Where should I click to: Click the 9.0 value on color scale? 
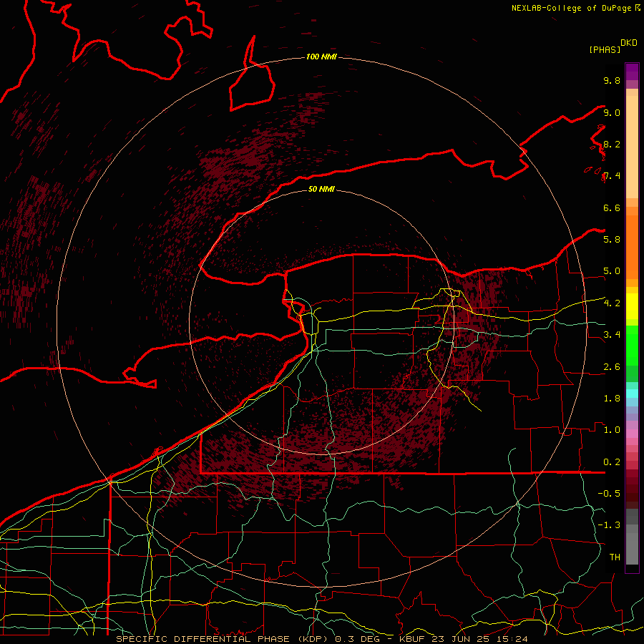[612, 112]
